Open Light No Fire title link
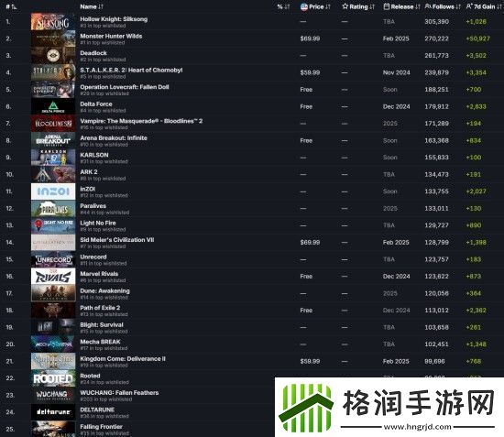The height and width of the screenshot is (437, 504). point(98,223)
